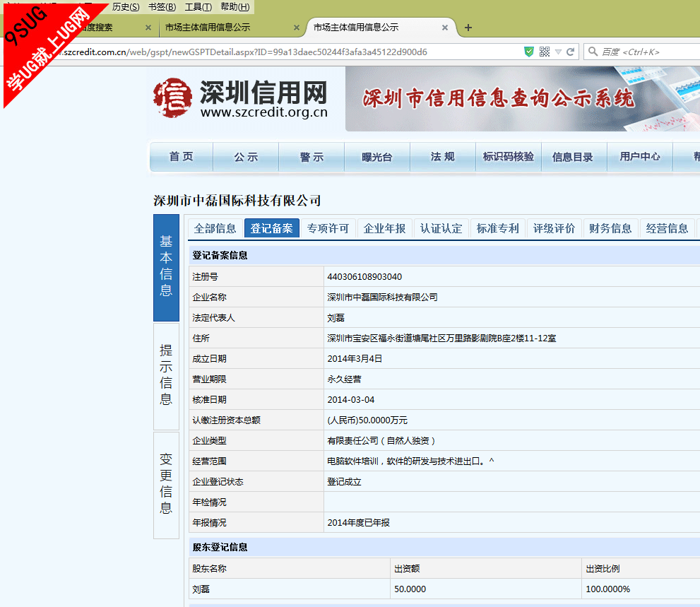Screen dimensions: 700x607
Task: Click shareholder name 刘磊 in 股东登记信息
Action: coord(201,589)
